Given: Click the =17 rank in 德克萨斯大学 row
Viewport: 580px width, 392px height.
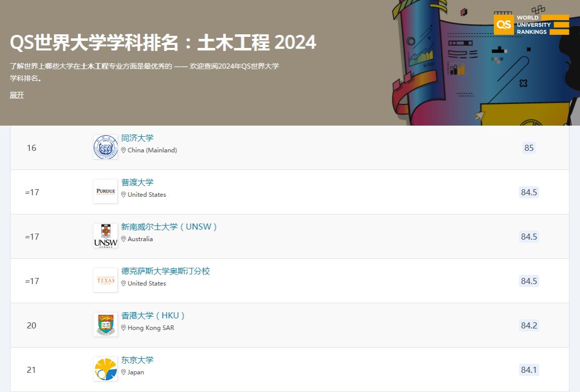Looking at the screenshot, I should pos(32,282).
